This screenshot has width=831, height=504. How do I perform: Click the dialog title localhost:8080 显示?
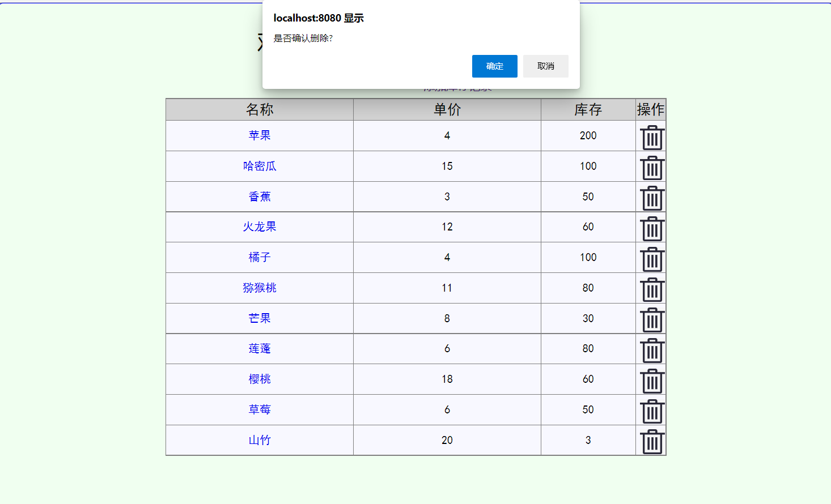[319, 18]
